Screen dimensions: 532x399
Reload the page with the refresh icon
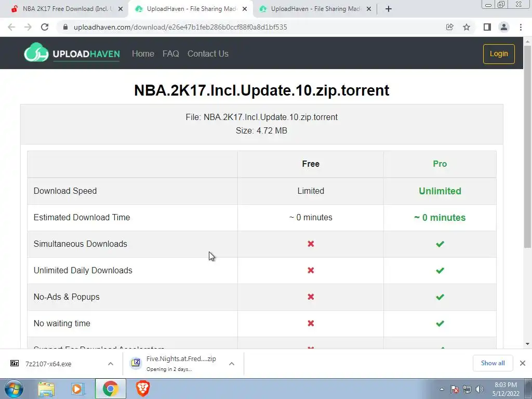tap(45, 27)
